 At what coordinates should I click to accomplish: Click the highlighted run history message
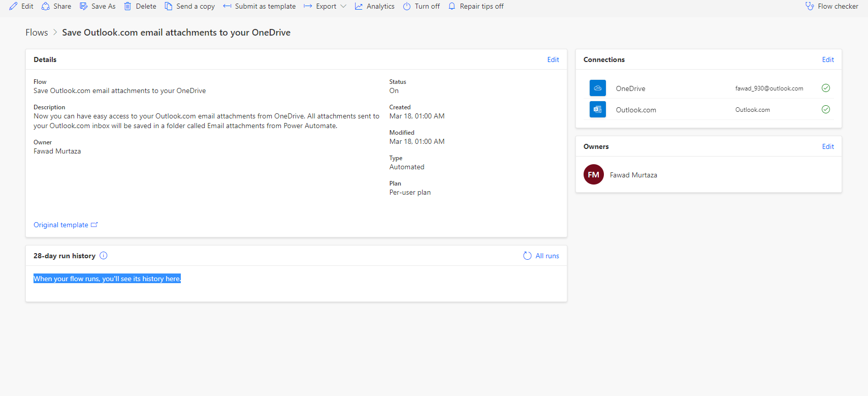click(107, 279)
